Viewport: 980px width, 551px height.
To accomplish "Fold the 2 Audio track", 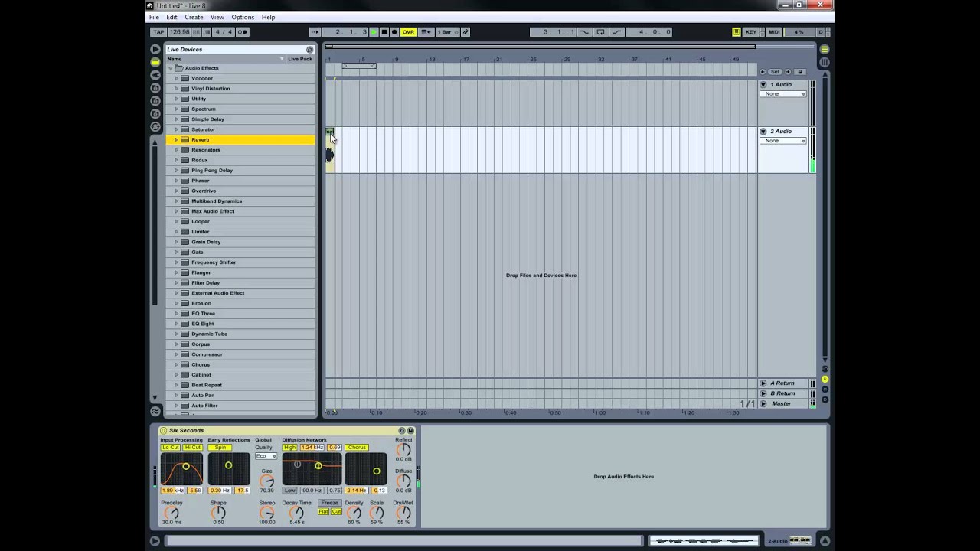I will (x=763, y=131).
